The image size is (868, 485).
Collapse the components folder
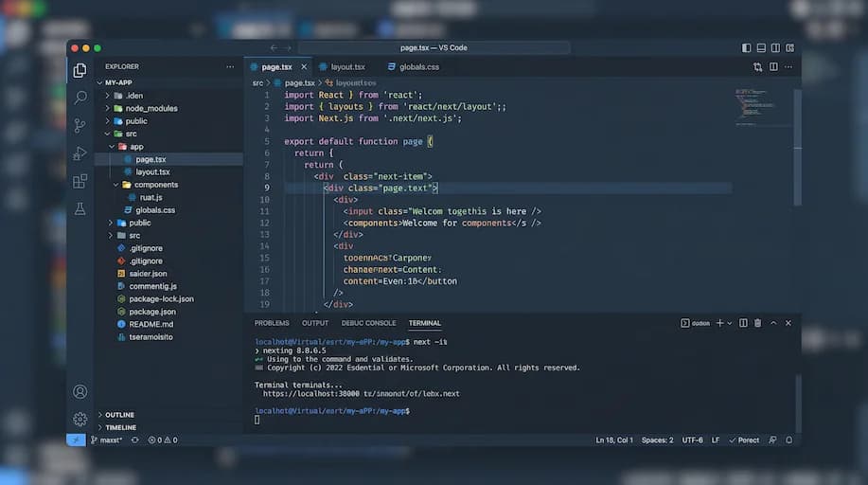(116, 185)
